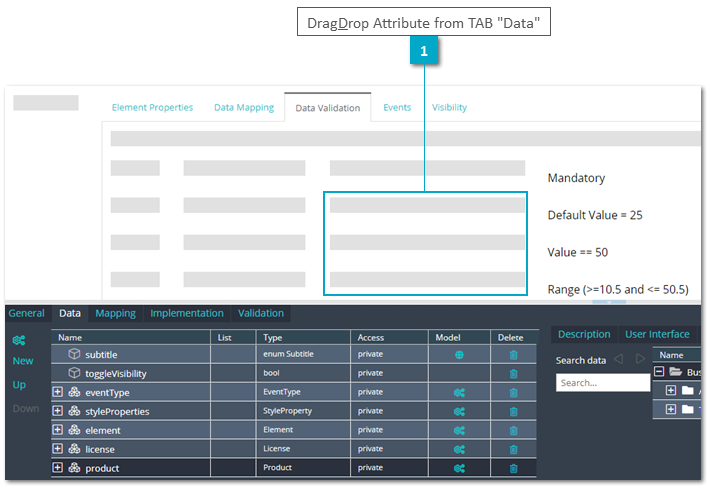Delete the element attribute via trash icon
Viewport: 710px width, 489px height.
[x=513, y=431]
